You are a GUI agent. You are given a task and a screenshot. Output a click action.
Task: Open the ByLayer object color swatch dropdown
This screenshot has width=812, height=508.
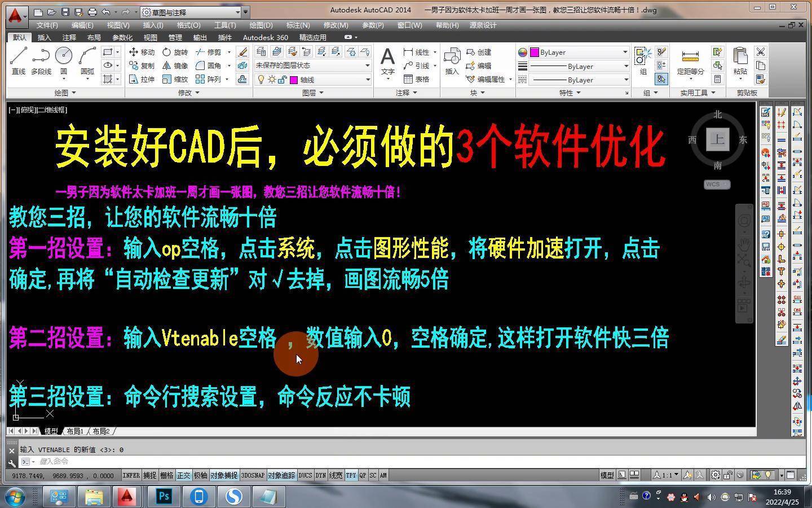click(x=579, y=52)
